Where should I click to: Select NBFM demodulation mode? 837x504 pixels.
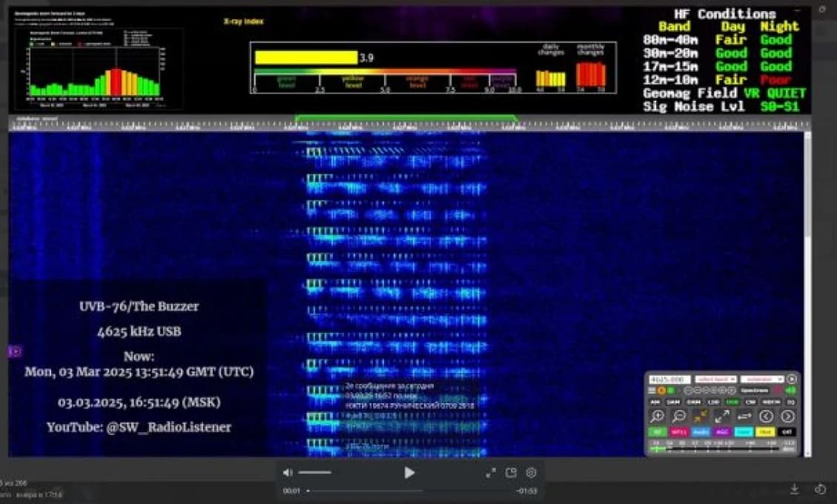[771, 402]
